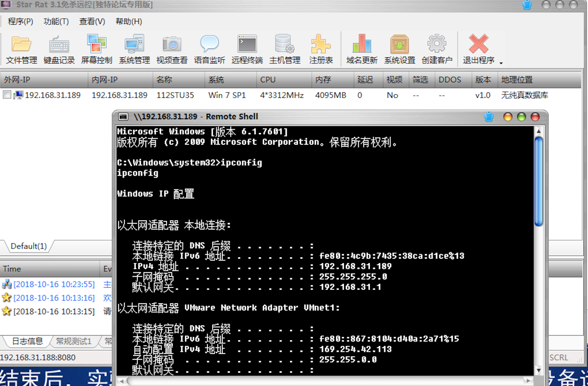
Task: Open the 系统管理 system management tool
Action: coord(134,49)
